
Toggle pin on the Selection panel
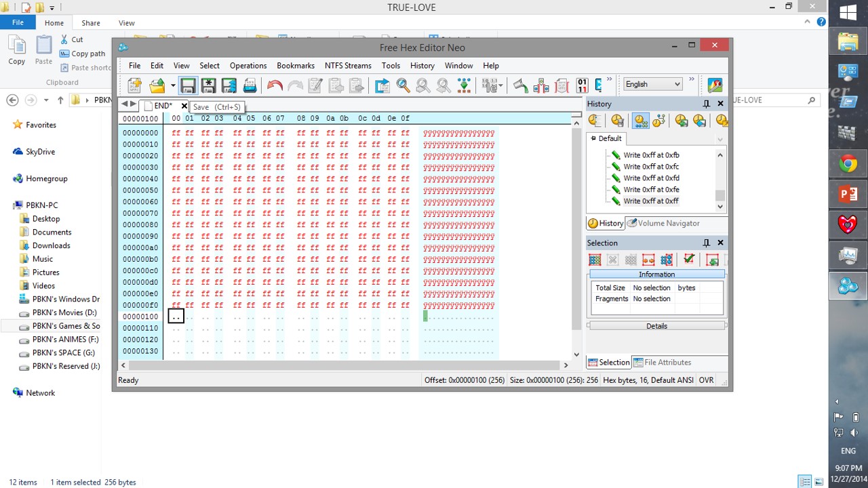point(706,243)
